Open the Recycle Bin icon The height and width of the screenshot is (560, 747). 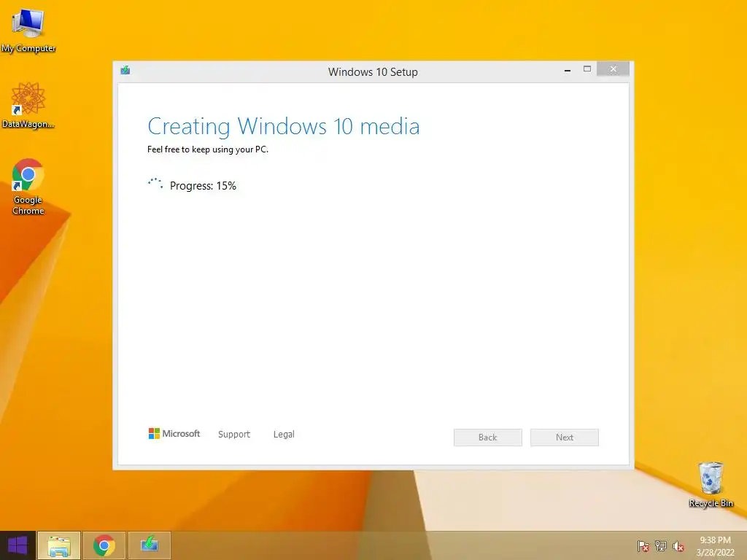711,484
